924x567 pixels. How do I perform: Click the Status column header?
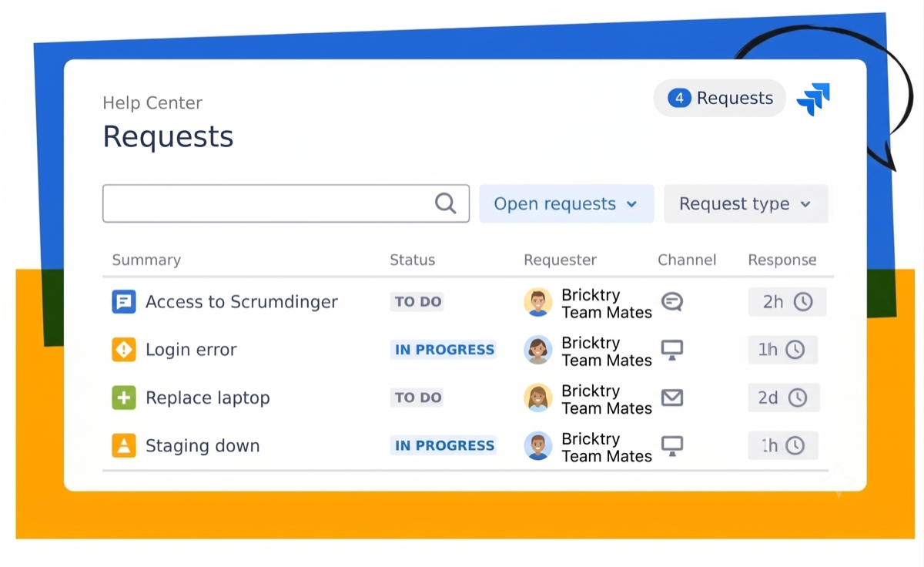(x=412, y=260)
